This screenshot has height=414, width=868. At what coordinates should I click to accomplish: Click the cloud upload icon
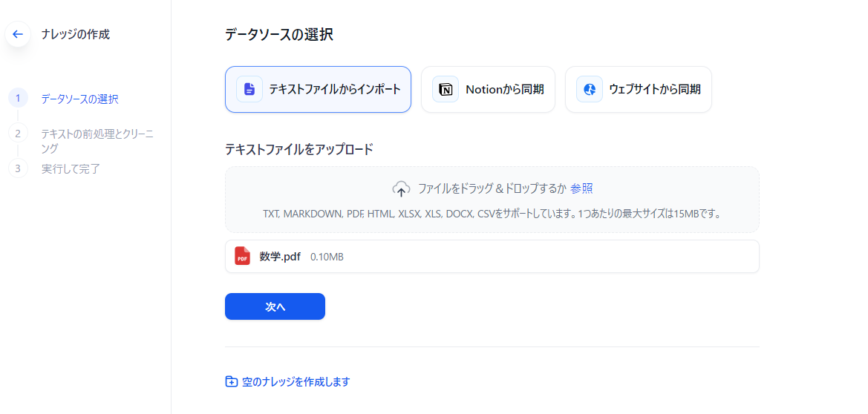[x=402, y=188]
